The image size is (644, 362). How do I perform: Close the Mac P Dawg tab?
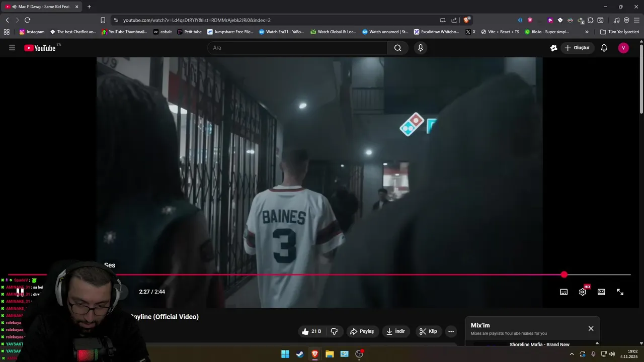pyautogui.click(x=77, y=7)
